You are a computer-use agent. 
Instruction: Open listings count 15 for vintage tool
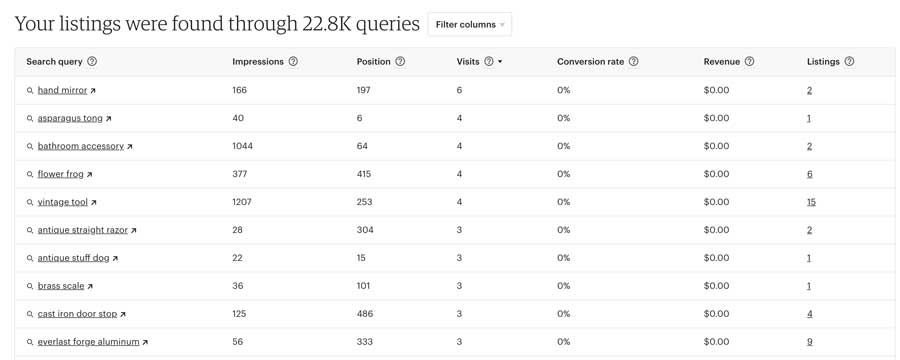pos(811,202)
